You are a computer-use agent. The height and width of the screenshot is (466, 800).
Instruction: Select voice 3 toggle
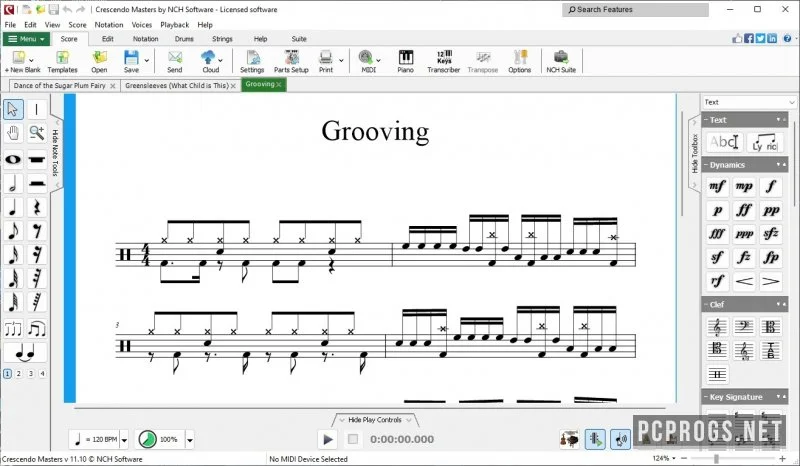(x=31, y=374)
